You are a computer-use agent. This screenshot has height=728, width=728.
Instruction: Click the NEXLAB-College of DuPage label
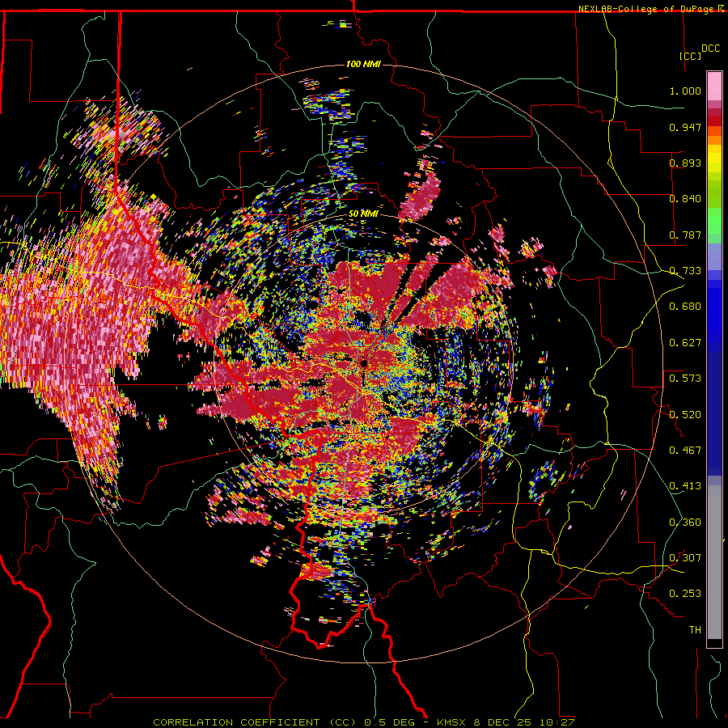point(645,9)
